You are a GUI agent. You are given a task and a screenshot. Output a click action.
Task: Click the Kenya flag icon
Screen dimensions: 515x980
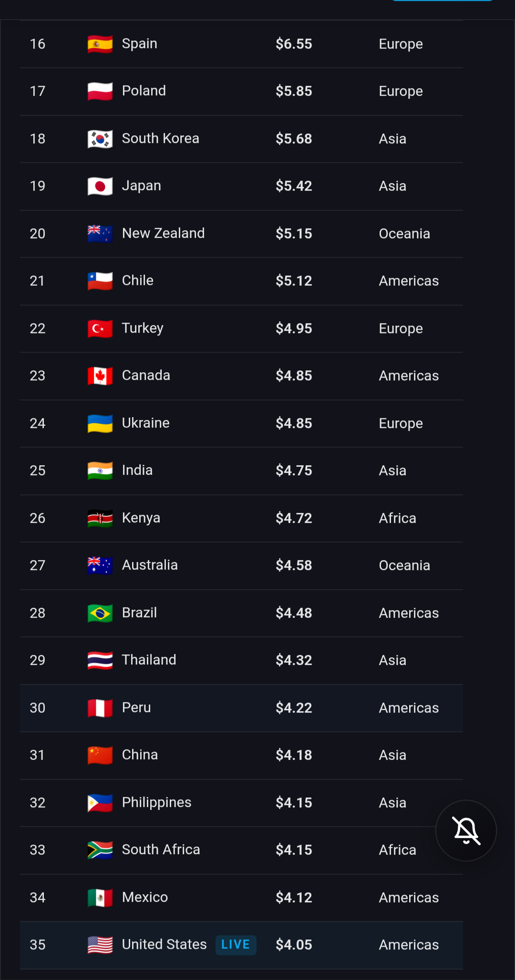(100, 518)
